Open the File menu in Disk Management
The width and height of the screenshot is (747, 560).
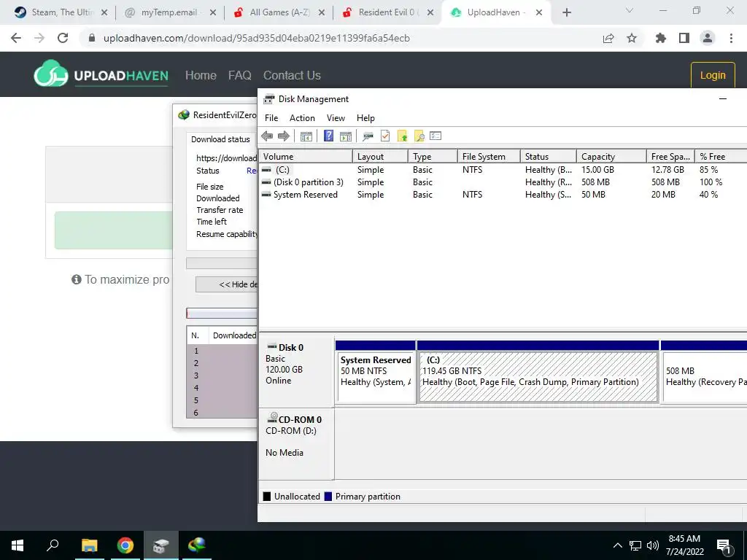(x=271, y=118)
